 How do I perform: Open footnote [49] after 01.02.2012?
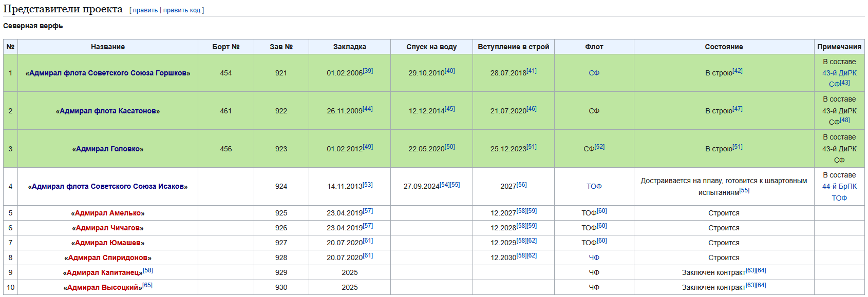[x=368, y=147]
